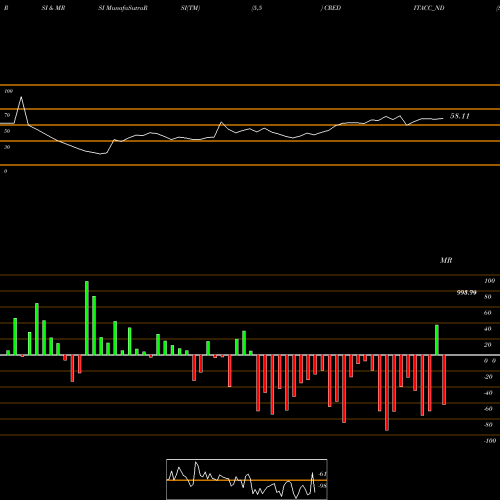Click the -20 label on MR axis
Viewport: 500px width, 500px height.
[488, 377]
